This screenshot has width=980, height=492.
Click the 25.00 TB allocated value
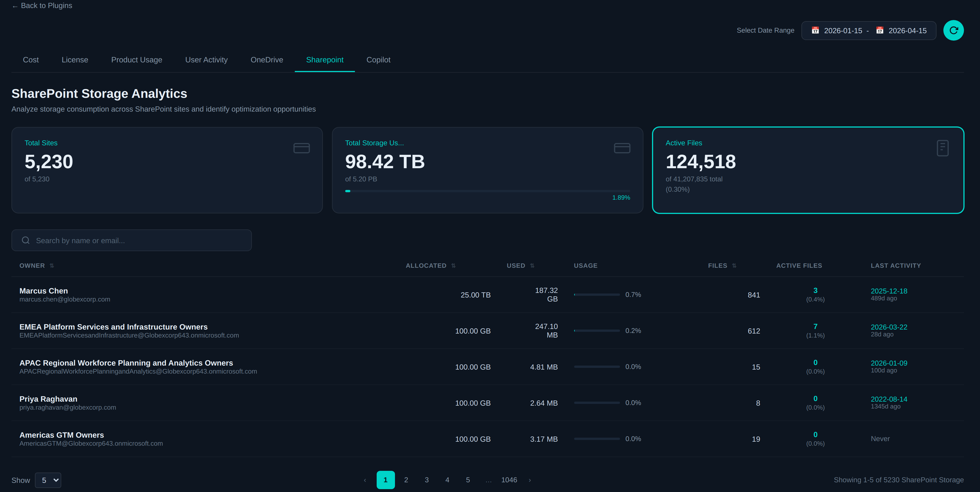475,295
